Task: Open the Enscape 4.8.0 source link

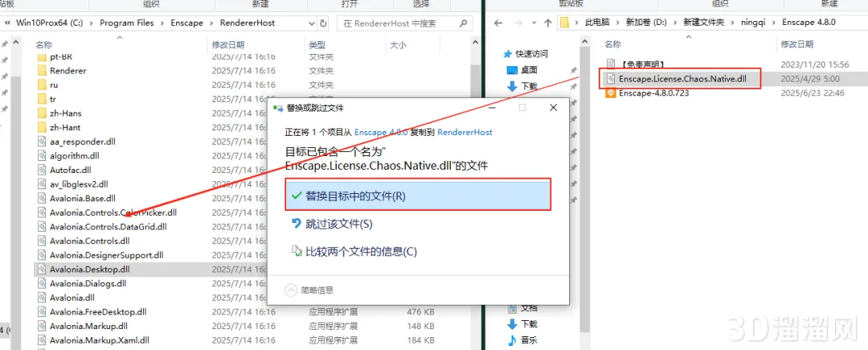Action: (381, 133)
